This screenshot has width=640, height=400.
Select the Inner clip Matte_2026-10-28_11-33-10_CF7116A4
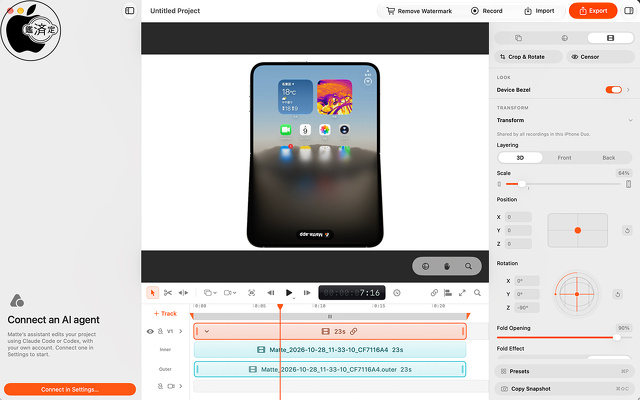pos(330,350)
